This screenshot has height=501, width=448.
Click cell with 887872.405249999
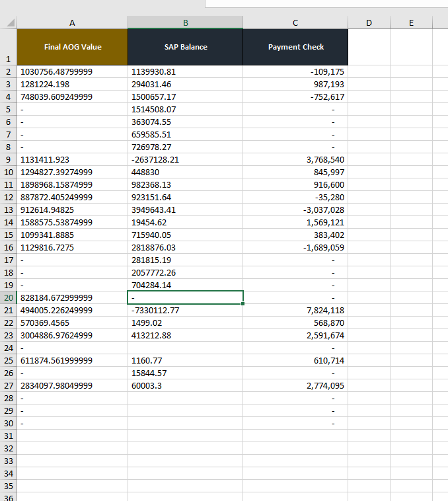tap(72, 197)
